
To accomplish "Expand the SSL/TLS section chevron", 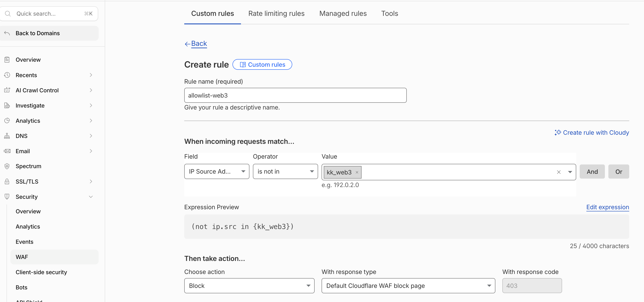I will pos(91,181).
